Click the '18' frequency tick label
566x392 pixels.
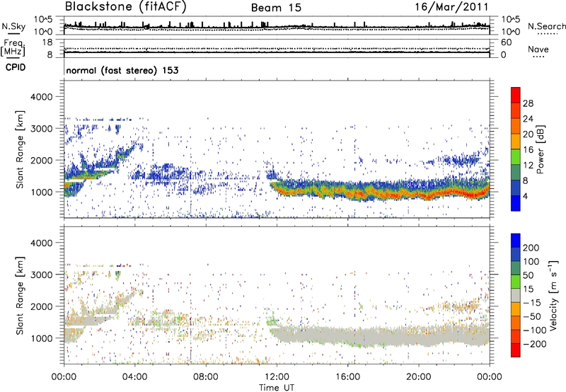coord(47,42)
